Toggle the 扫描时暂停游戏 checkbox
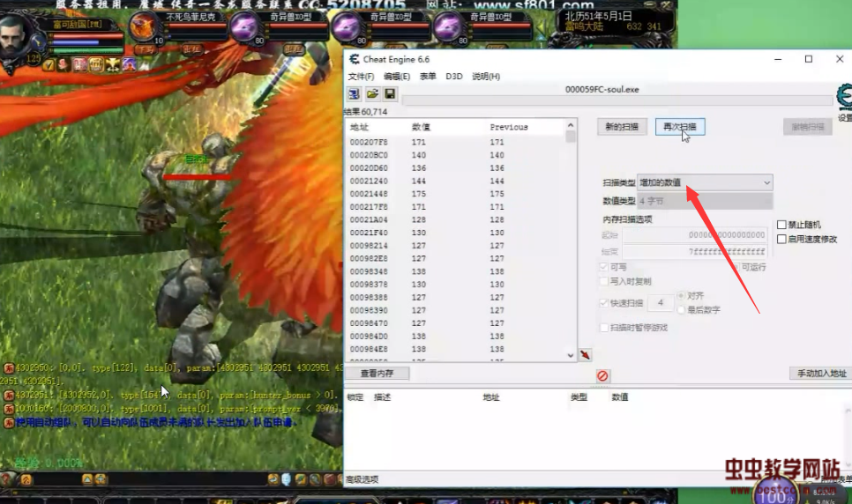852x504 pixels. pyautogui.click(x=603, y=328)
